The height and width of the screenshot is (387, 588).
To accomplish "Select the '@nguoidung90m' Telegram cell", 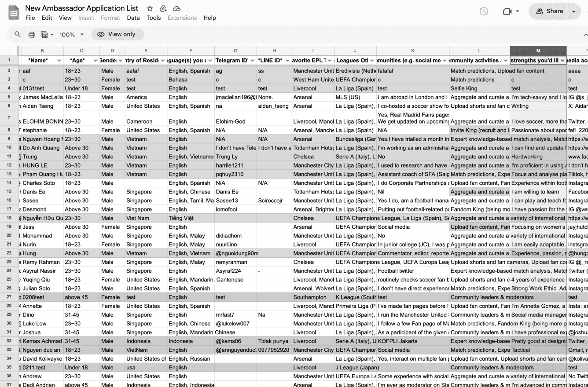I will click(235, 253).
